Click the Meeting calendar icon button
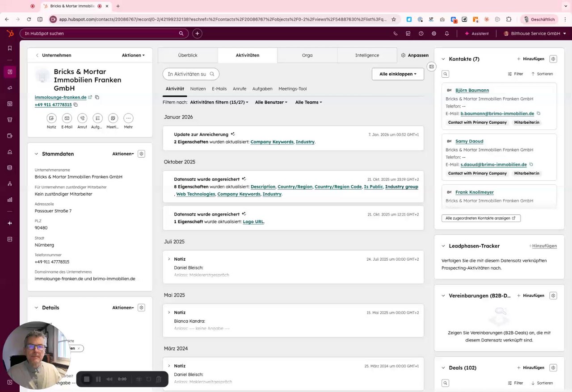The width and height of the screenshot is (572, 392). (x=113, y=118)
